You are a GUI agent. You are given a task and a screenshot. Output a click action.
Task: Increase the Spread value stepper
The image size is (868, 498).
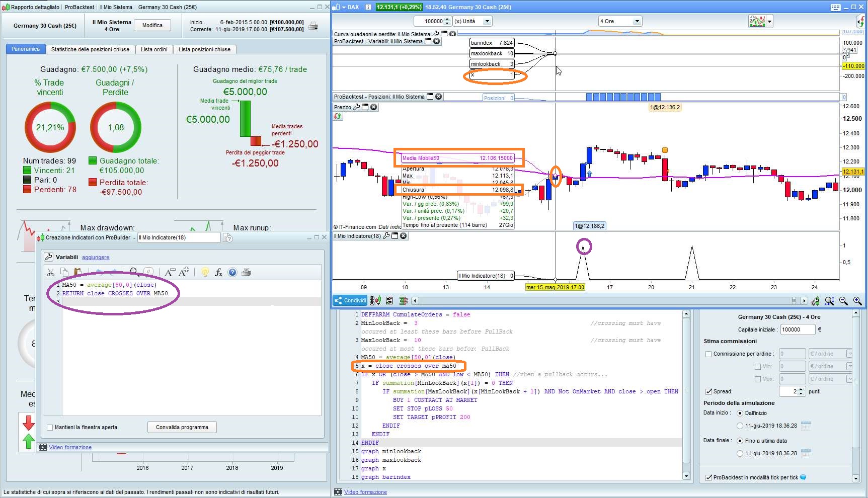[801, 389]
